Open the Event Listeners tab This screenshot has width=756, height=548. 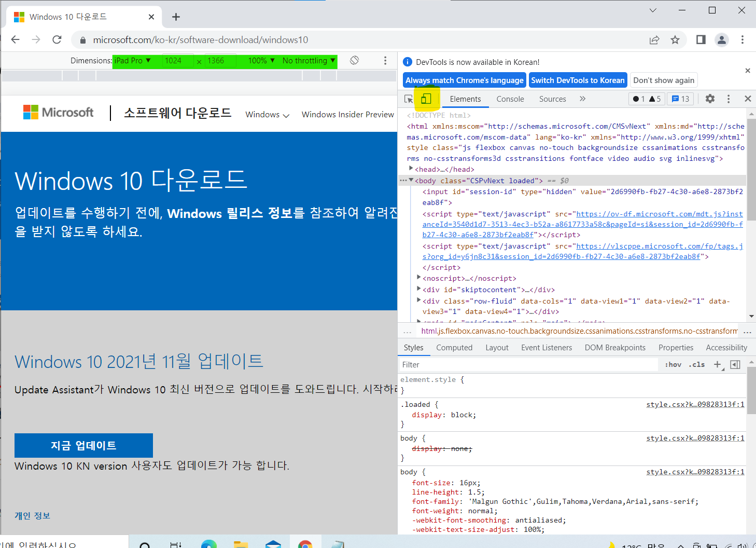(547, 348)
